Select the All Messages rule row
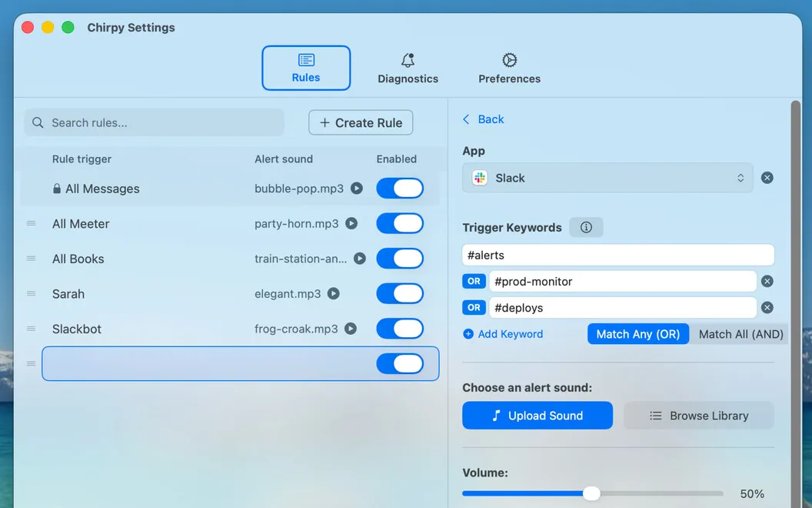 pyautogui.click(x=229, y=188)
